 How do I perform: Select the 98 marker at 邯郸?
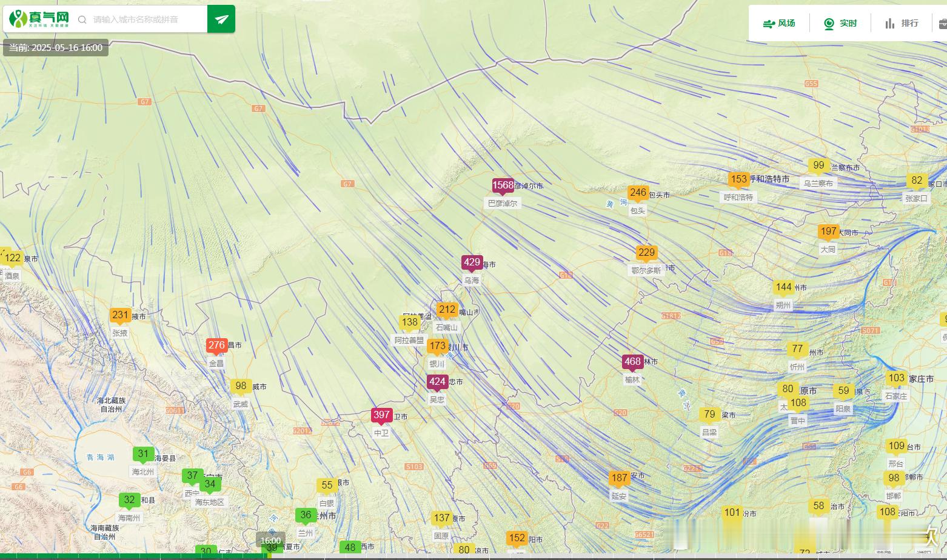894,478
